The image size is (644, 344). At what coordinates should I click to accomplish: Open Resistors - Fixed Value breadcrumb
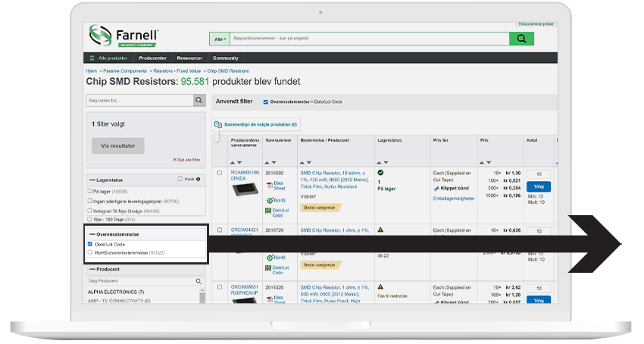click(x=177, y=71)
